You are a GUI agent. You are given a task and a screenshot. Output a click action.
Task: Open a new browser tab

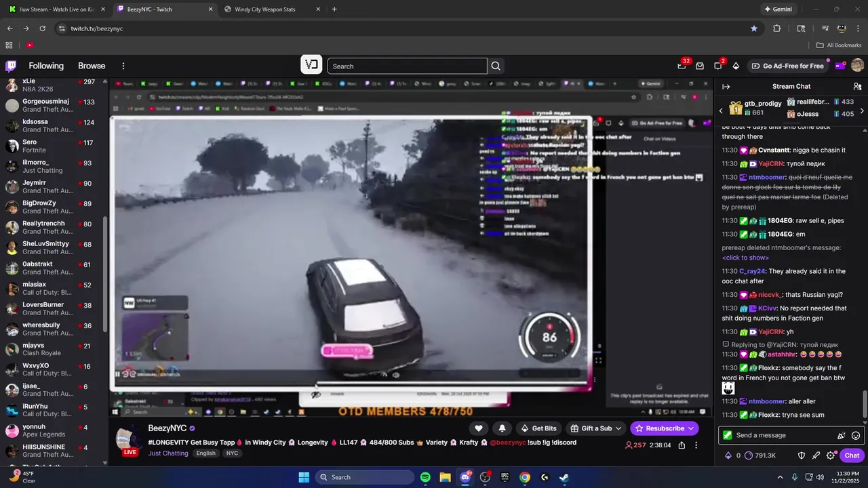[334, 9]
